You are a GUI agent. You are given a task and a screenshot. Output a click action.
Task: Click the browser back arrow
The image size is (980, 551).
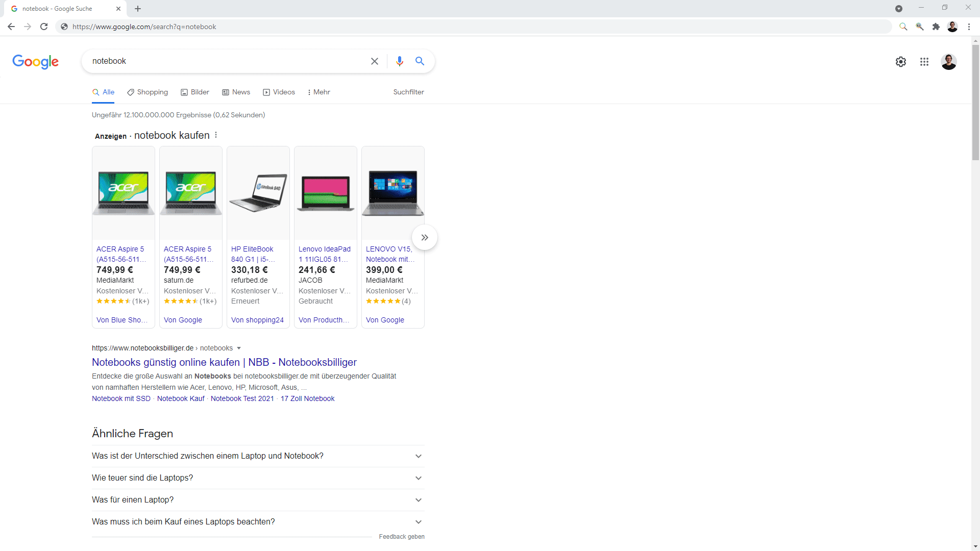(11, 27)
